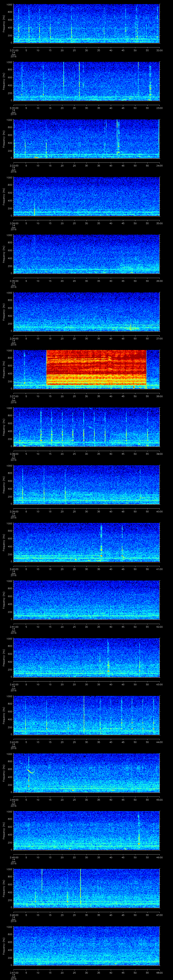Click the 2:41:00 start time label
Image resolution: width=173 pixels, height=980 pixels.
(x=14, y=627)
